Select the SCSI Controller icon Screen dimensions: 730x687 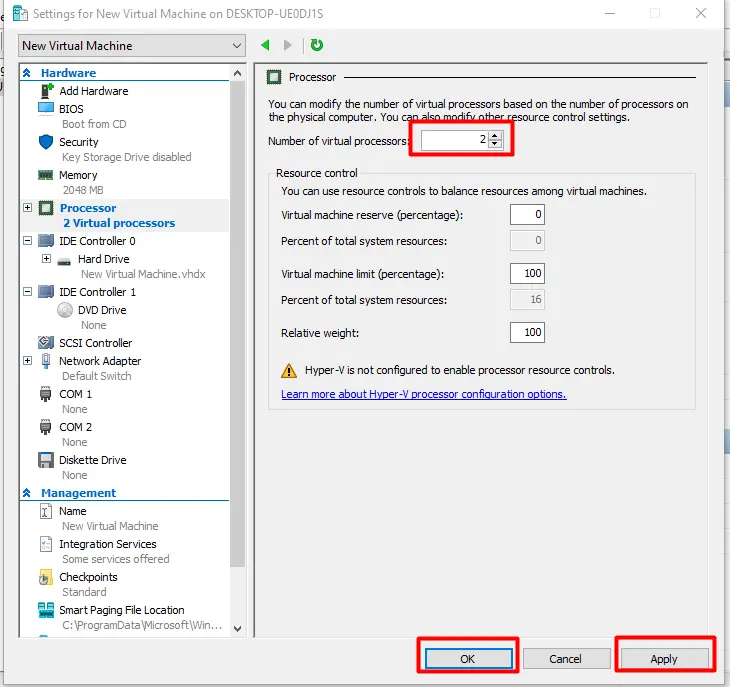pos(46,343)
